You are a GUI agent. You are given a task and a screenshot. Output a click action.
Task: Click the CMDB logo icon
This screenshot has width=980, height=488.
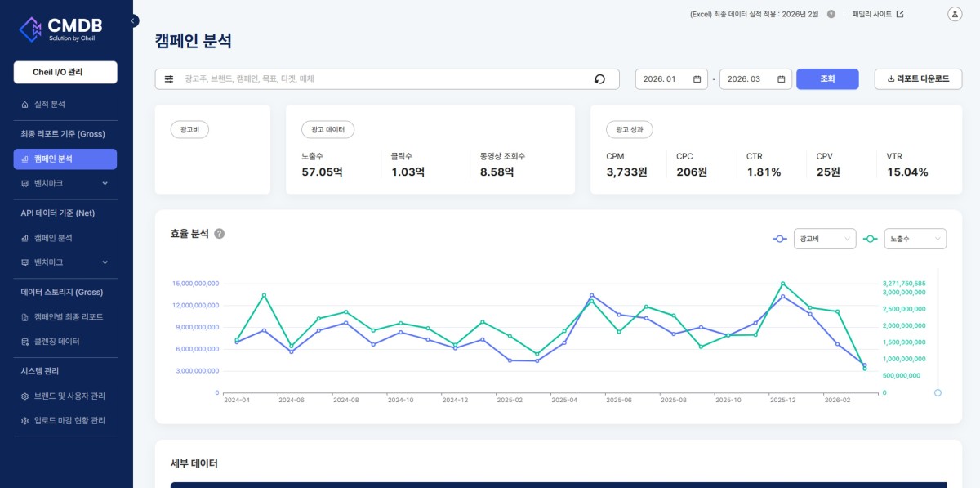(30, 29)
